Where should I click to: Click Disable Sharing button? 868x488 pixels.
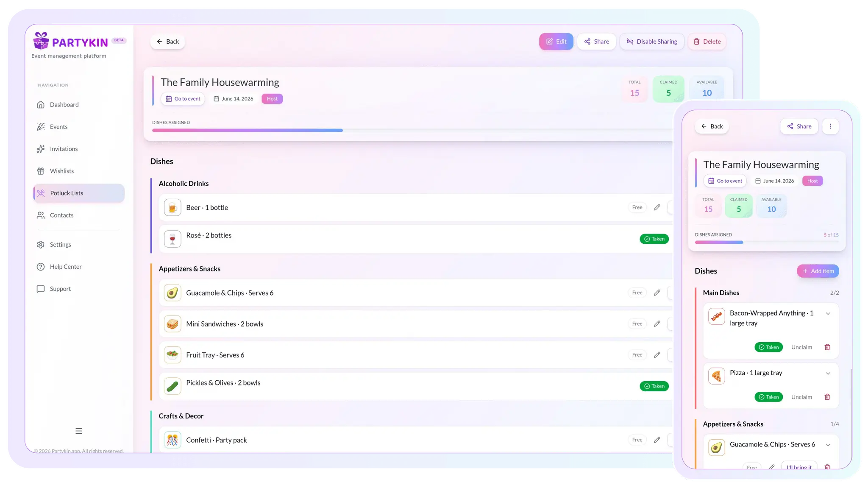(652, 42)
